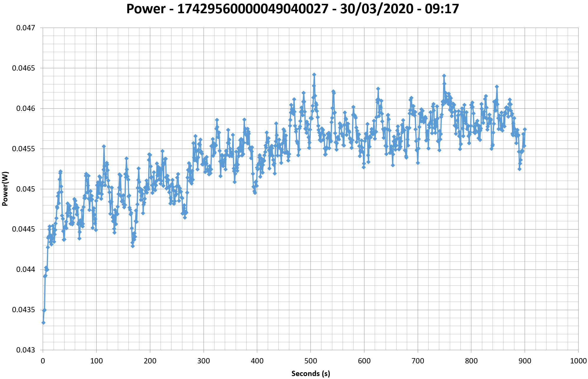Select the final data point at 900 seconds
This screenshot has width=588, height=379.
click(x=525, y=129)
